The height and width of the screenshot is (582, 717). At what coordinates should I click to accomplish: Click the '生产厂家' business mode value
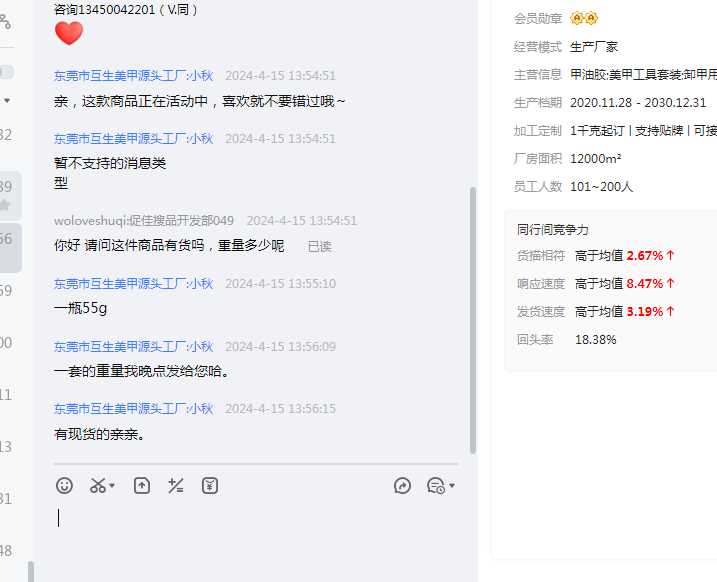pyautogui.click(x=594, y=47)
